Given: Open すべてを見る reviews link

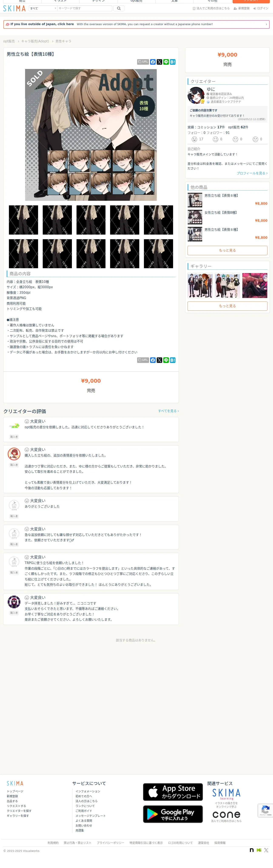Looking at the screenshot, I should click(168, 411).
